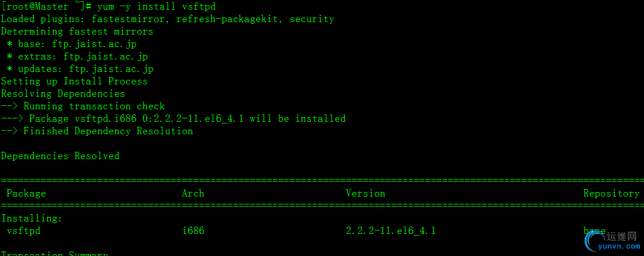Click the Repository column header
The height and width of the screenshot is (256, 644).
click(x=612, y=194)
